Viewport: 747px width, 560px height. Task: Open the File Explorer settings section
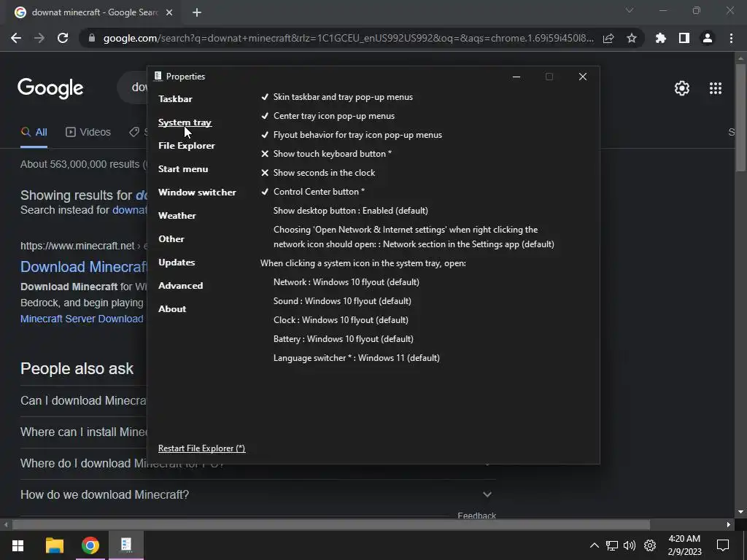point(186,146)
